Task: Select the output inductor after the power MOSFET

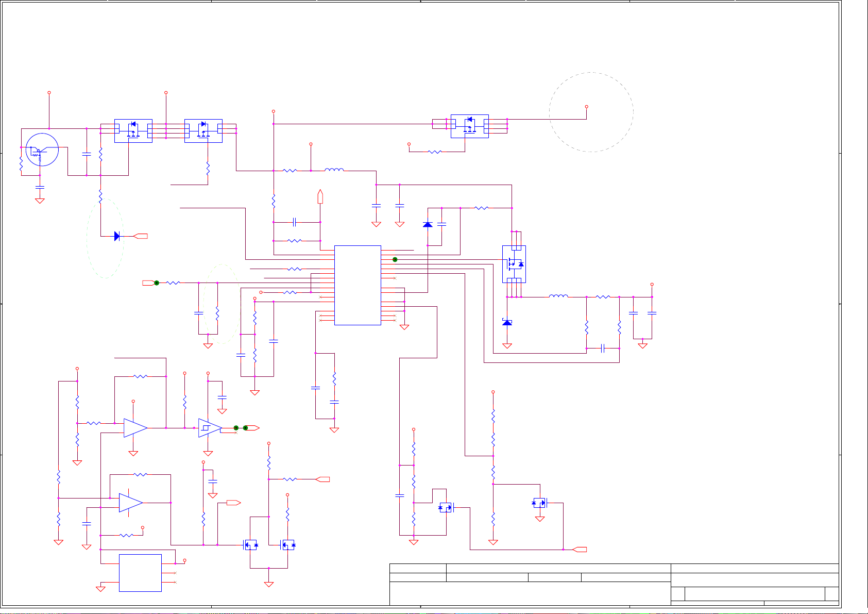Action: pos(558,296)
